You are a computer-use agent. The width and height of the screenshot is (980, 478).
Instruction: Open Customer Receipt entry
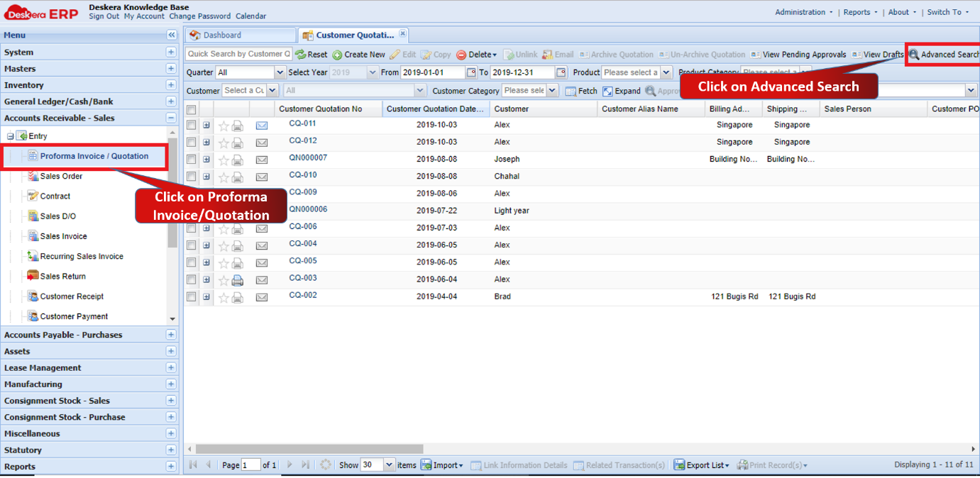[72, 296]
